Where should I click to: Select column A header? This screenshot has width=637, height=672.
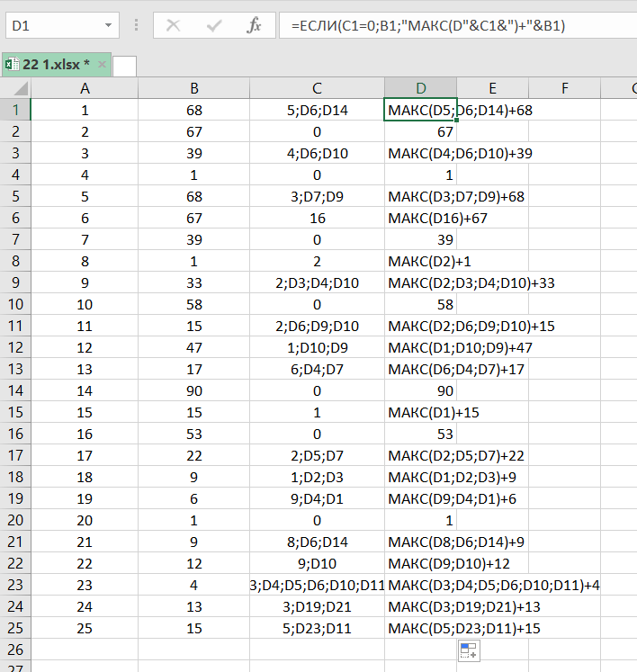click(85, 87)
